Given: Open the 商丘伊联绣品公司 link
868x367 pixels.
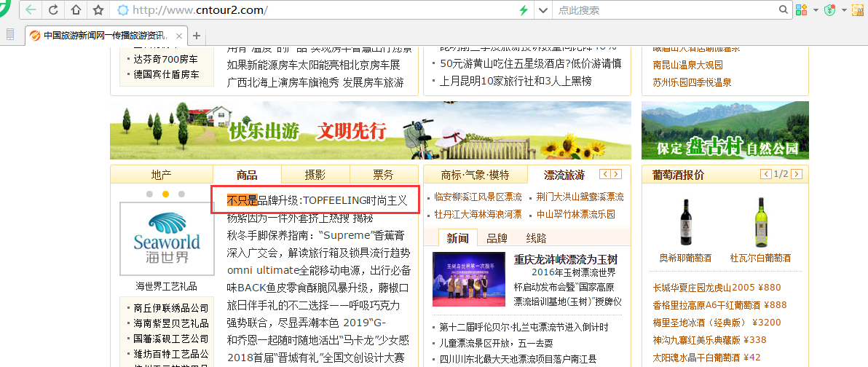Looking at the screenshot, I should click(171, 308).
